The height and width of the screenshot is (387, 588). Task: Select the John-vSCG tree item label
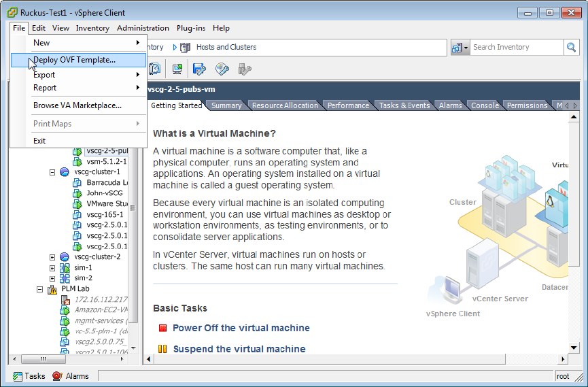105,193
